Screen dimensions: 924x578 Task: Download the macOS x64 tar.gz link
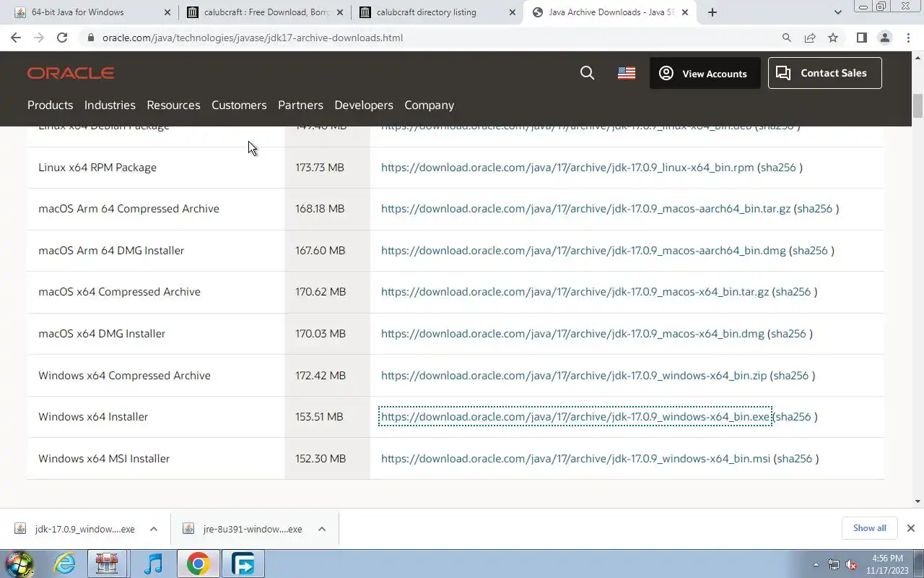(575, 292)
